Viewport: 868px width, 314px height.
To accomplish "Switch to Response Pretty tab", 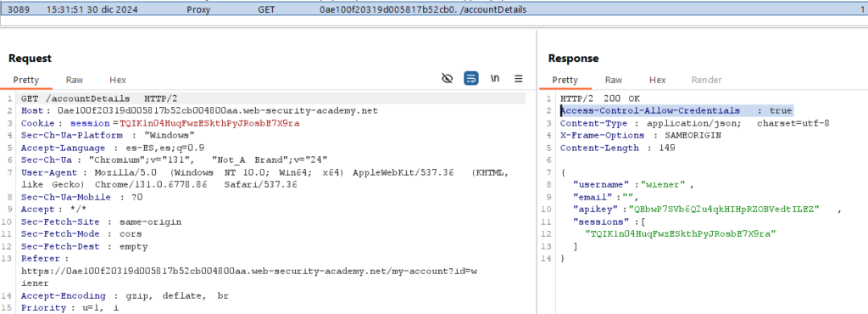I will 565,80.
